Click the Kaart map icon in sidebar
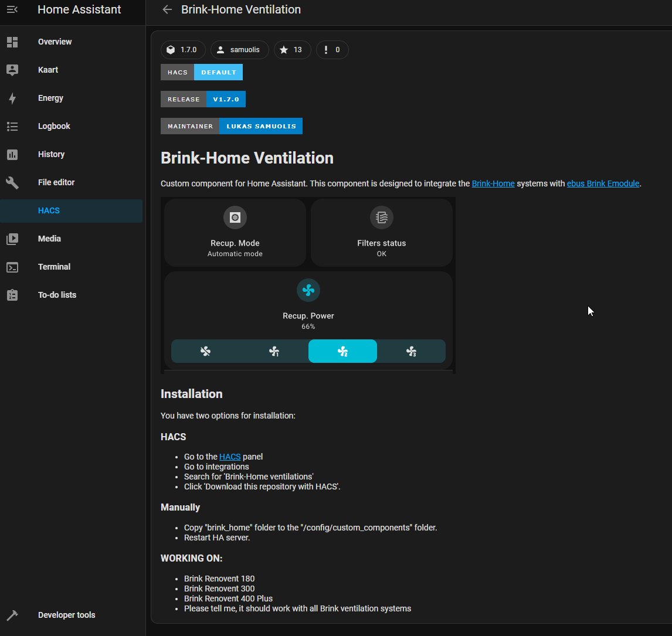This screenshot has height=636, width=672. pyautogui.click(x=12, y=70)
